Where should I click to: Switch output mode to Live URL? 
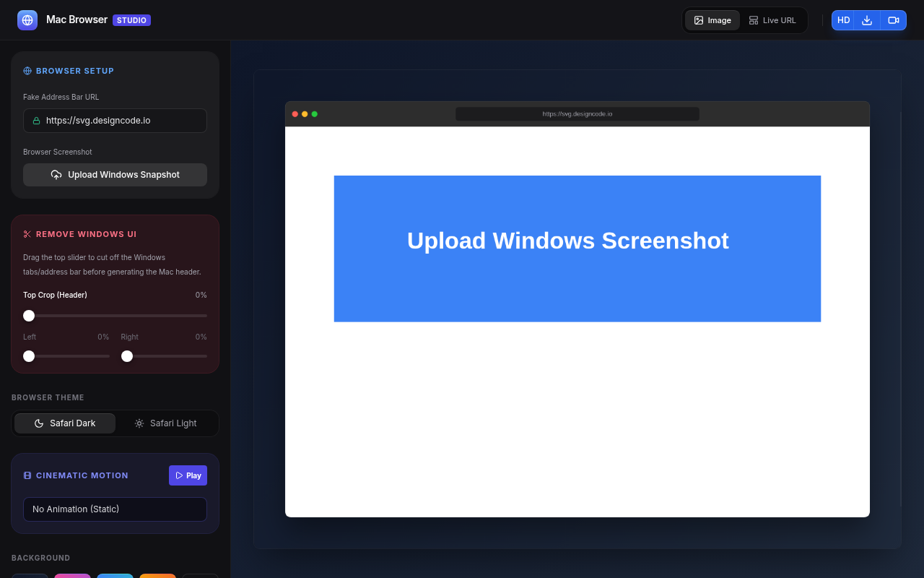[x=772, y=20]
